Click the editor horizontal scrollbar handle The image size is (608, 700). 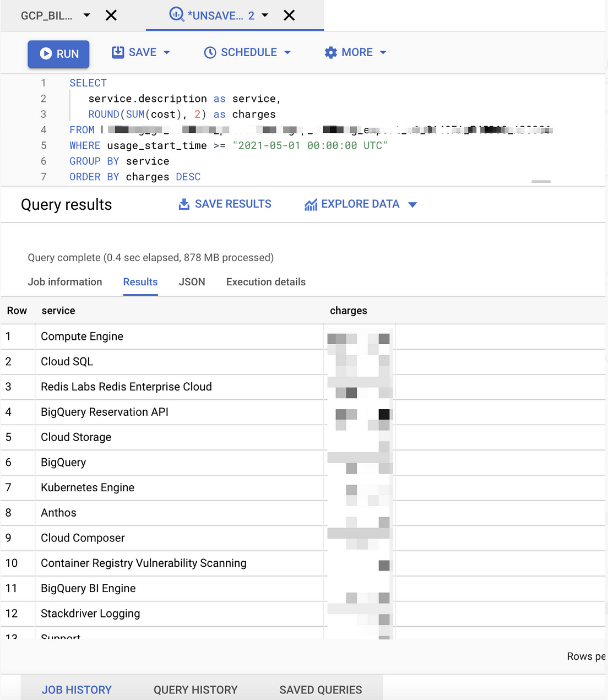coord(541,181)
